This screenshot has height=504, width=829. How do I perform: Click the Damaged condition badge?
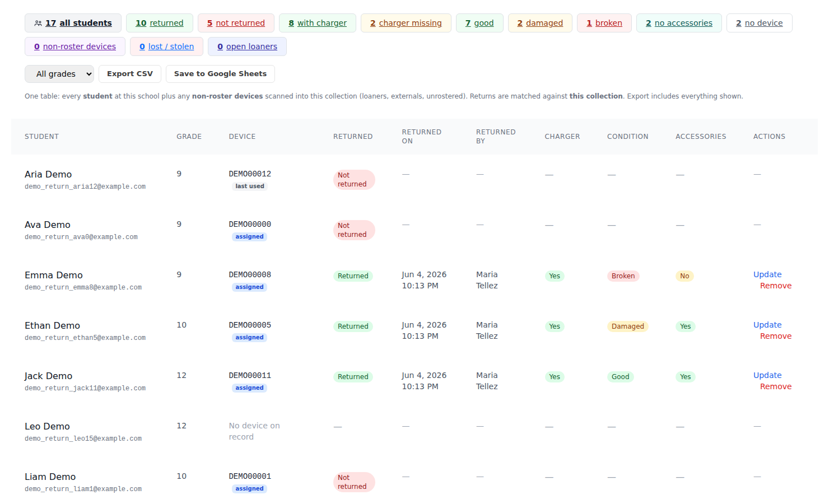tap(627, 326)
